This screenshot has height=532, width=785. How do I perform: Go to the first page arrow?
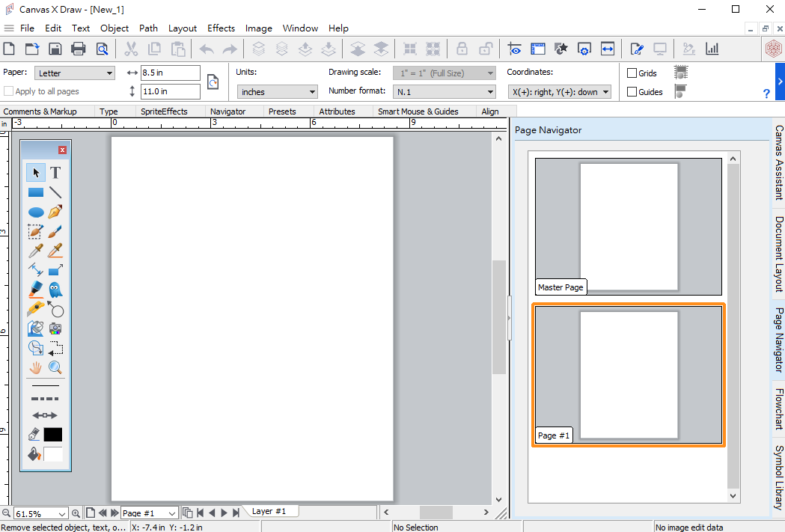tap(201, 513)
